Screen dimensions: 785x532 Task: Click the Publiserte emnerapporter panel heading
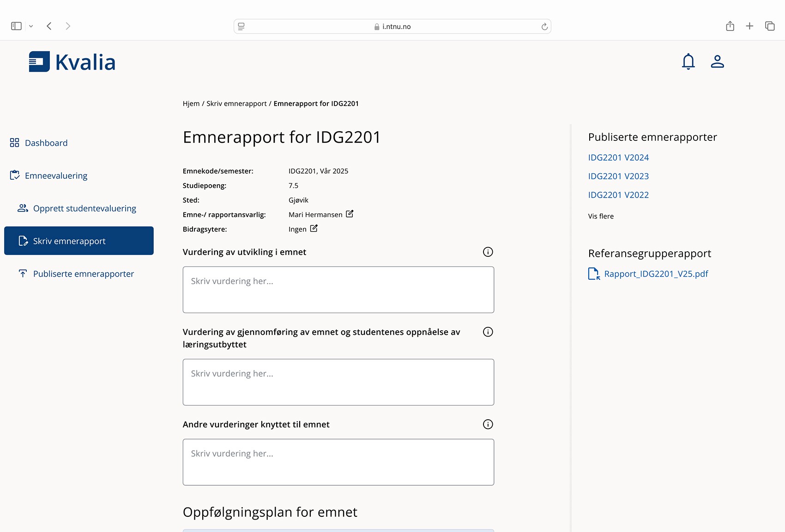652,137
